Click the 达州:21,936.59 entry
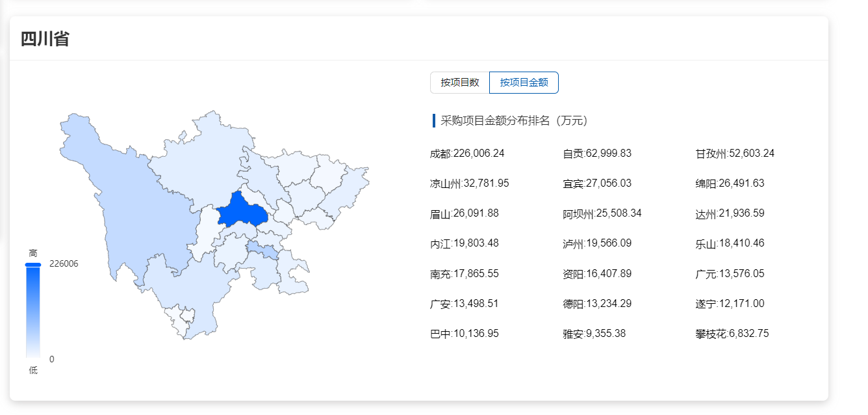Screen dimensions: 868x415 point(730,214)
